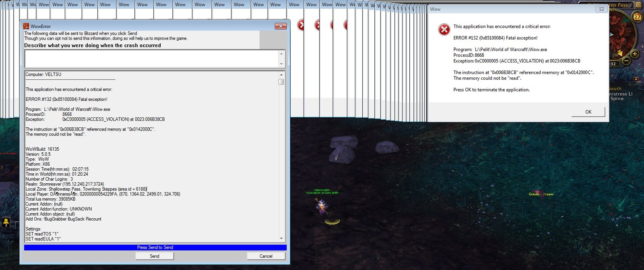
Task: Click the description box scroll-up arrow
Action: 281,54
